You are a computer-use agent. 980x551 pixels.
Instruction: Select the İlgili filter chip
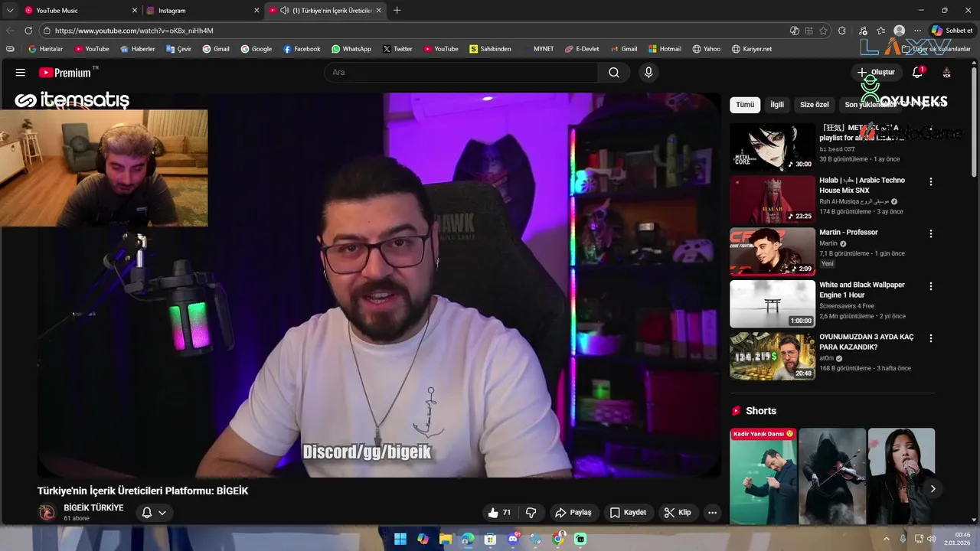coord(777,105)
